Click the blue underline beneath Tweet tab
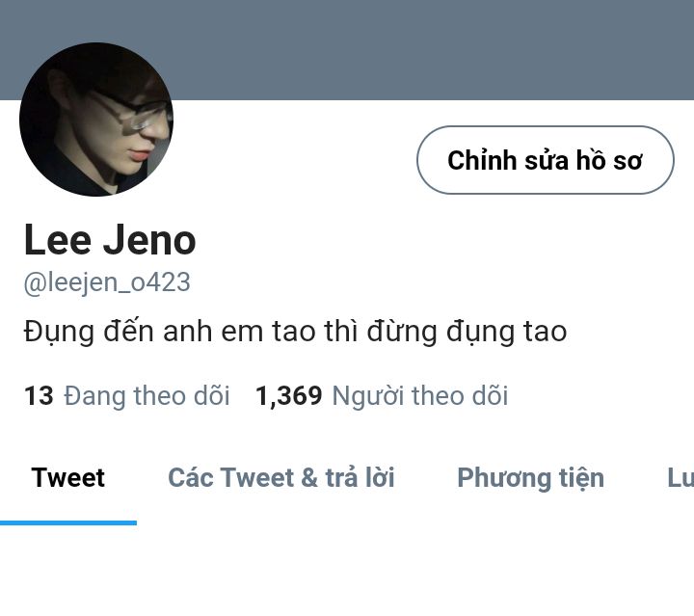 [x=68, y=523]
